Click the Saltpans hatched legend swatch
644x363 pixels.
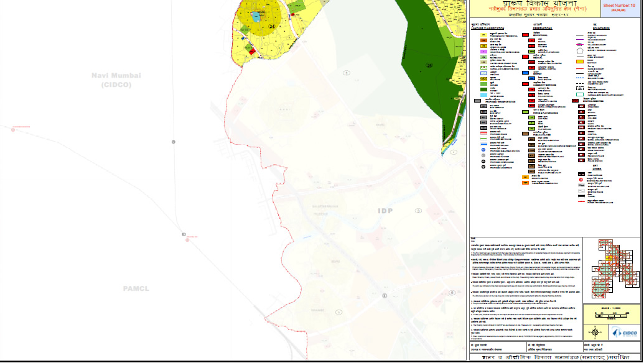pos(483,79)
